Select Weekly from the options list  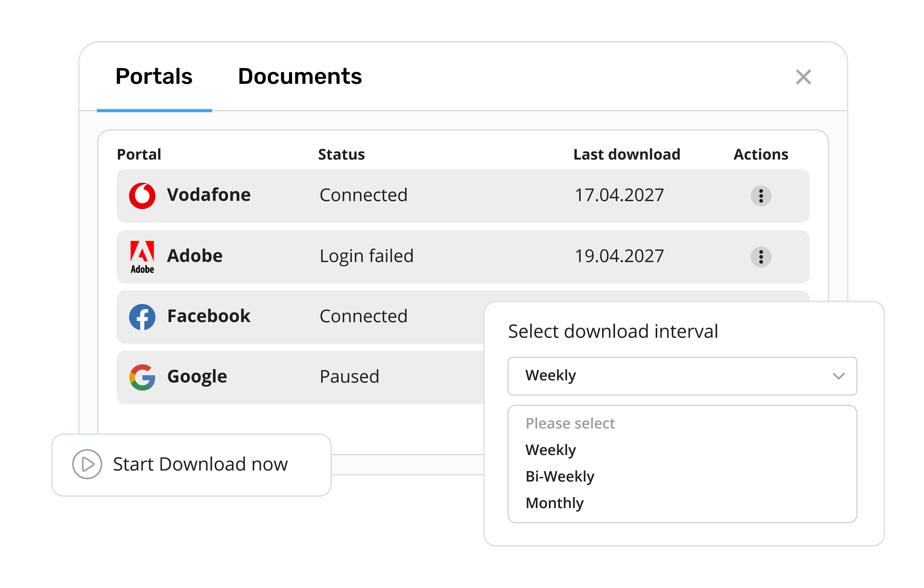pos(550,449)
